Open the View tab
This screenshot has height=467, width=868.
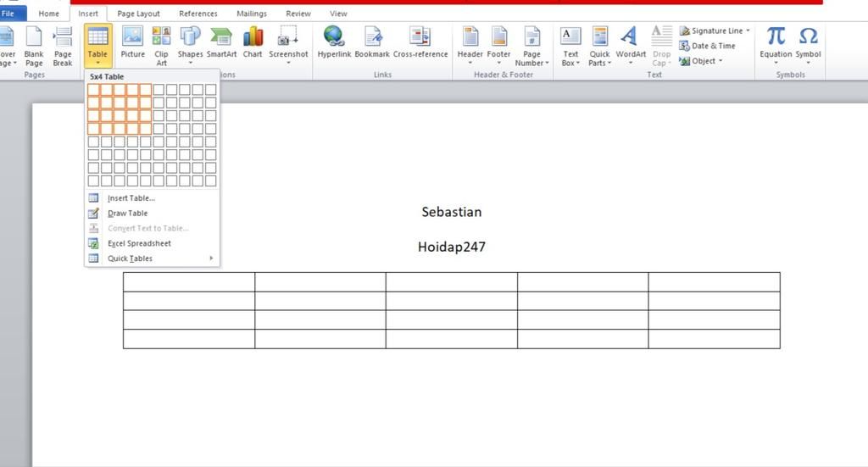point(338,14)
